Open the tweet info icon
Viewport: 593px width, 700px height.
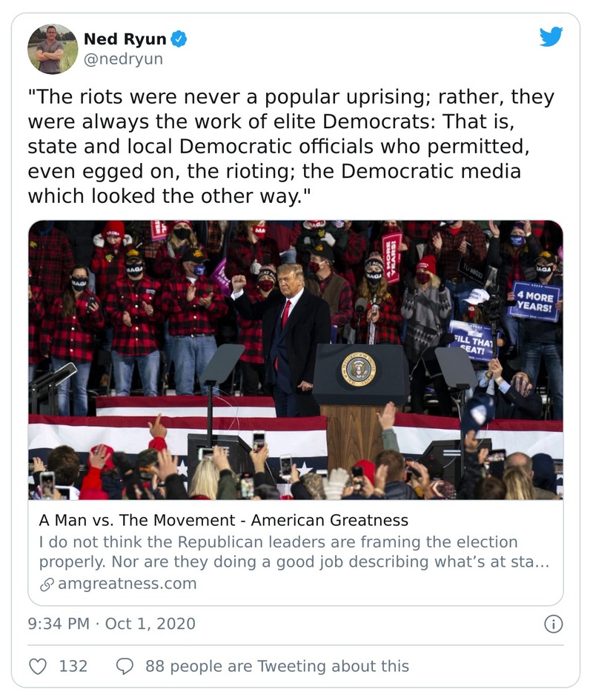point(552,624)
